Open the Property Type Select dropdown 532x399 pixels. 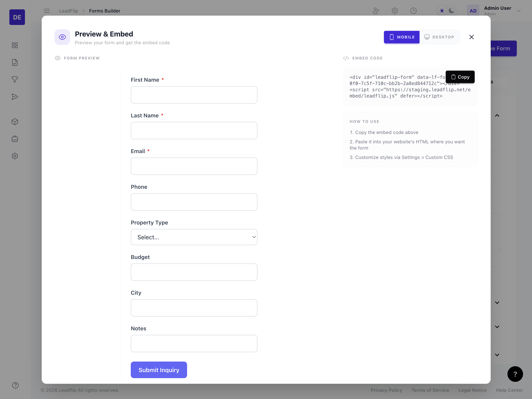pyautogui.click(x=194, y=237)
